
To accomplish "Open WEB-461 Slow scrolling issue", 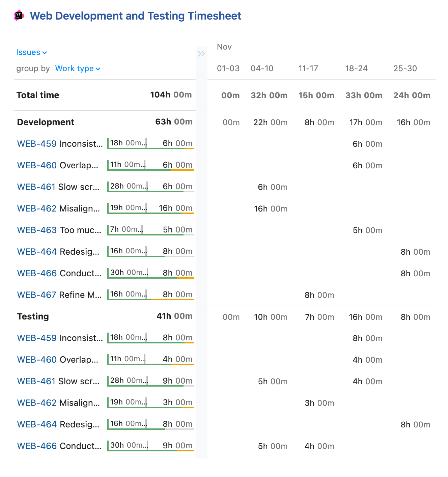I will click(x=36, y=187).
